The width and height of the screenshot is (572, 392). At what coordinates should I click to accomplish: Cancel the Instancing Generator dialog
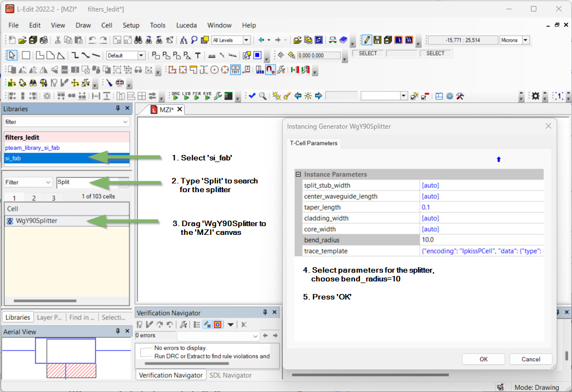point(530,359)
